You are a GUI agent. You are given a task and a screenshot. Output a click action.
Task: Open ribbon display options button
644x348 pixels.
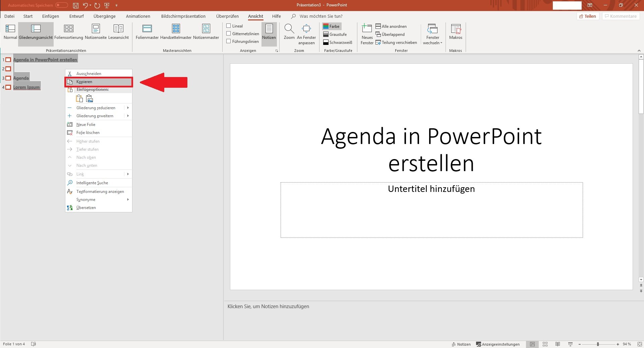click(x=590, y=5)
